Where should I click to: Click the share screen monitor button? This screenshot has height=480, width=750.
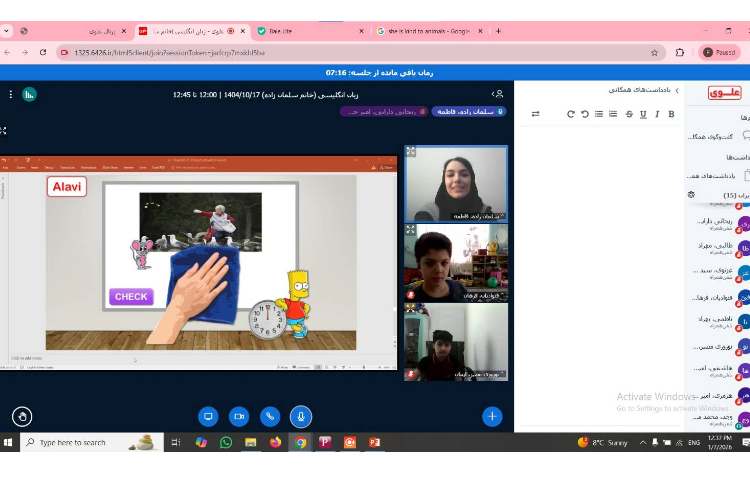[x=209, y=416]
